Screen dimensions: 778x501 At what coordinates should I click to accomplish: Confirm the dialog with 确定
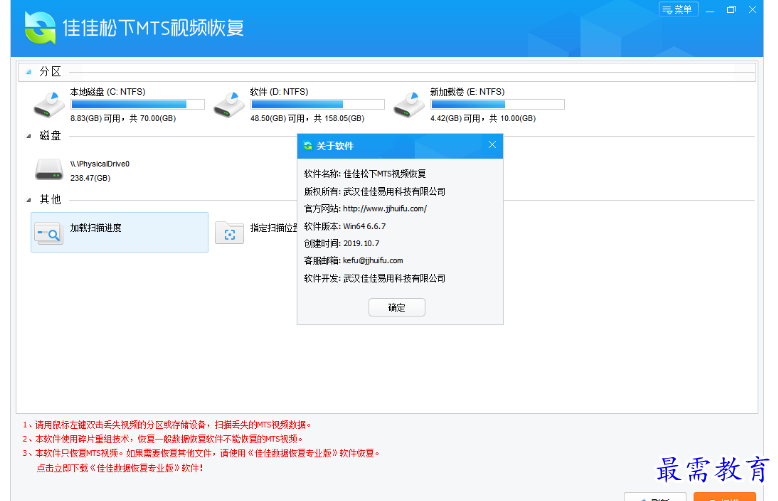coord(396,308)
